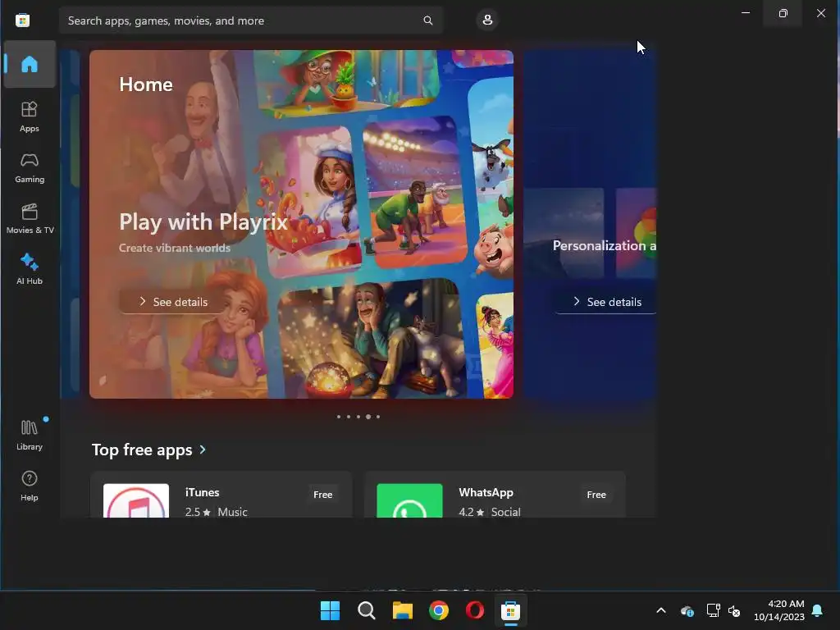The width and height of the screenshot is (840, 630).
Task: Click Free button for WhatsApp
Action: [596, 495]
